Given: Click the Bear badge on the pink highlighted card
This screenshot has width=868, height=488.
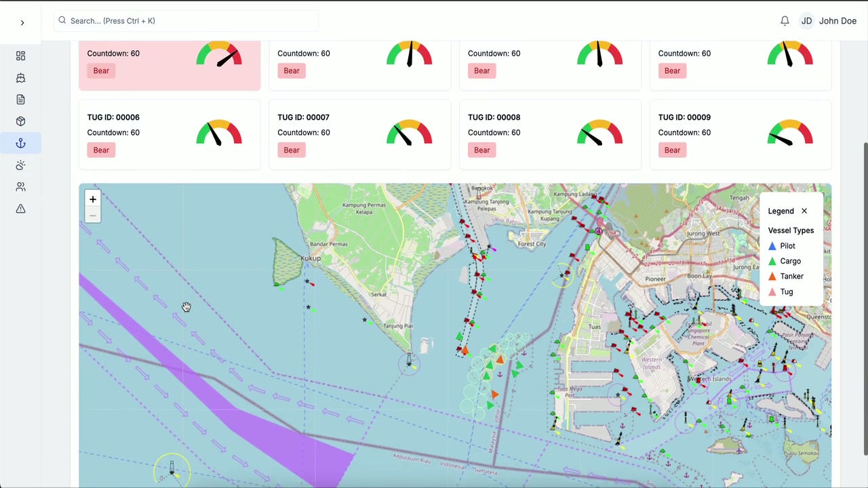Looking at the screenshot, I should (101, 70).
